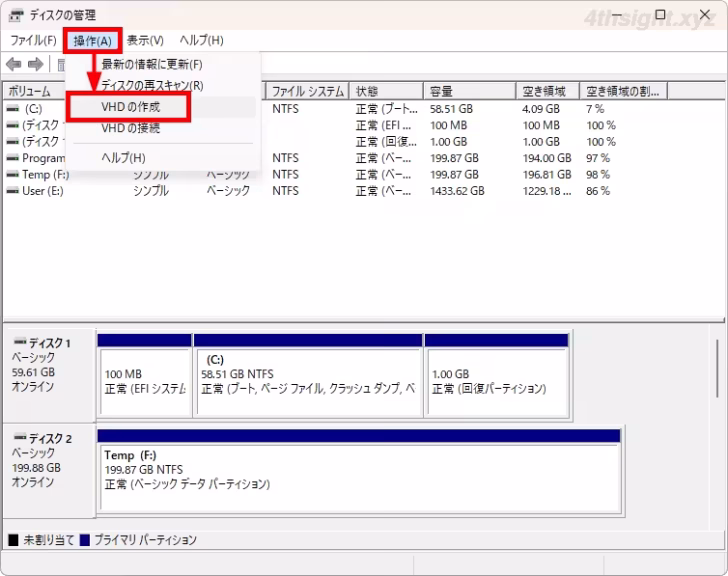Select the (C:) 58.51 GB NTFS partition block
Image resolution: width=728 pixels, height=576 pixels.
(308, 375)
